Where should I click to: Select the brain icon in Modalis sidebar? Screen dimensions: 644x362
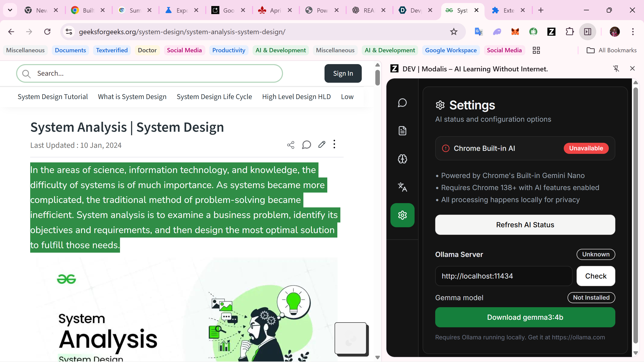point(402,159)
